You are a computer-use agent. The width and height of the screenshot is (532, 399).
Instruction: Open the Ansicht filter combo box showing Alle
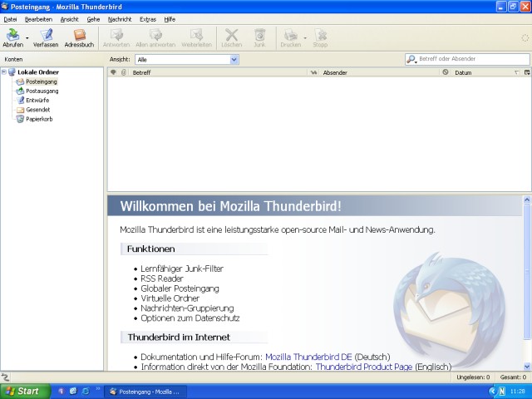[x=187, y=60]
